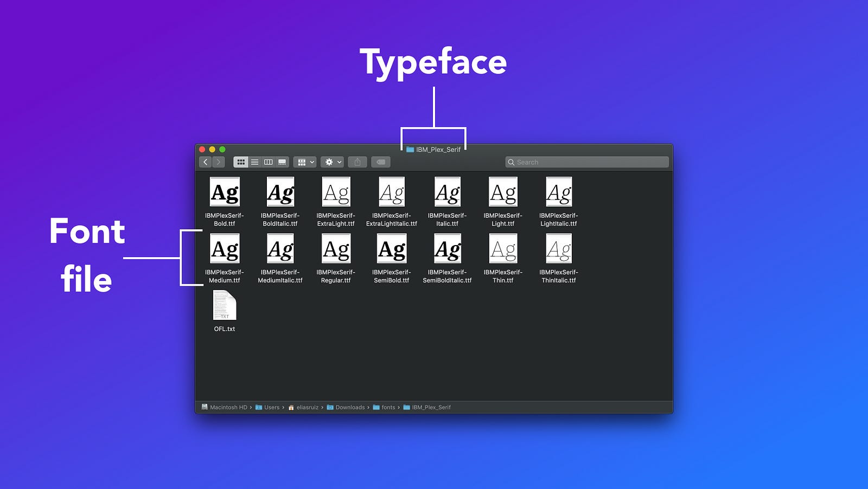
Task: Click IBM_Plex_Serif in the path bar
Action: pos(427,407)
